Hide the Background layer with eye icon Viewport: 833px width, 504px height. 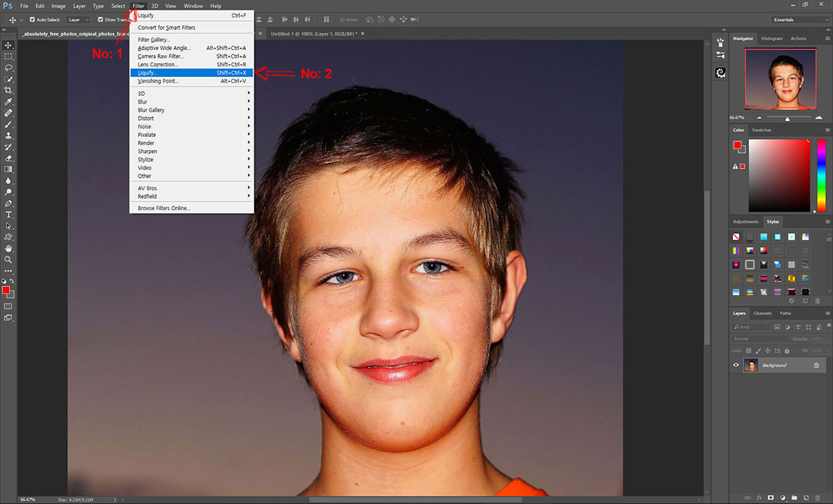(x=736, y=365)
